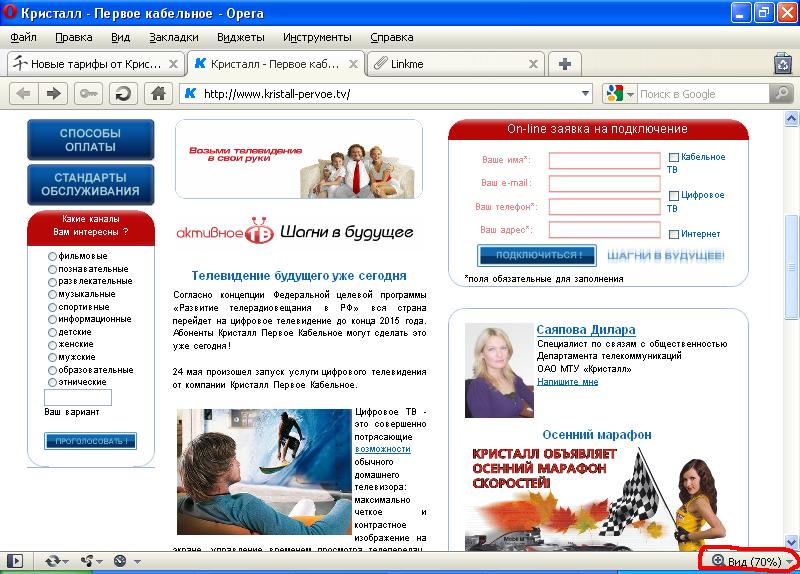
Task: Go to the Home page icon
Action: 158,94
